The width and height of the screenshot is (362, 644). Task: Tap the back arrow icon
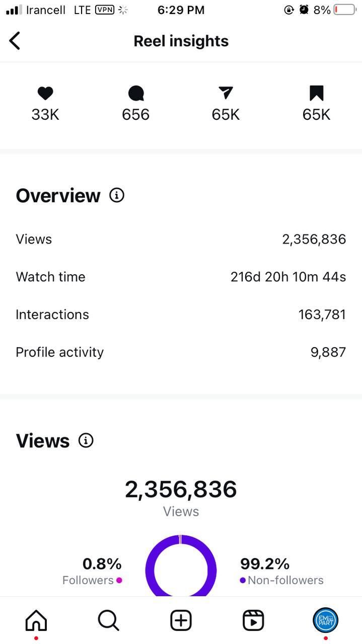click(x=15, y=41)
